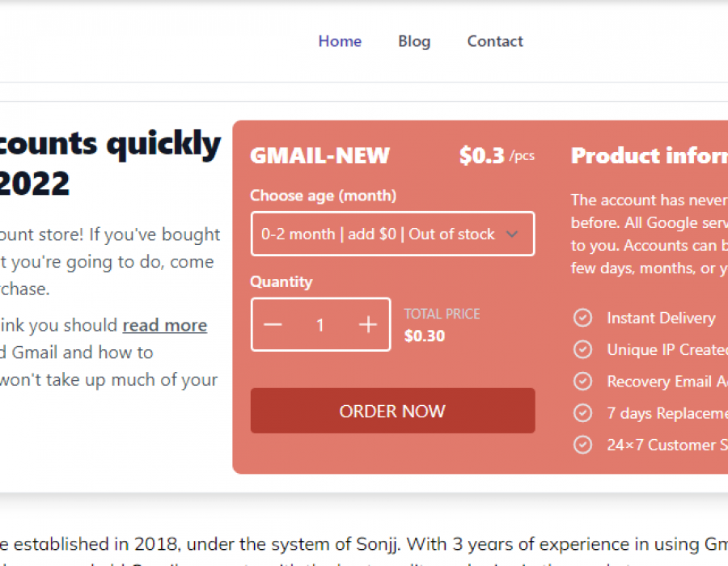Screen dimensions: 728x566
Task: Click the quantity number field
Action: click(320, 325)
